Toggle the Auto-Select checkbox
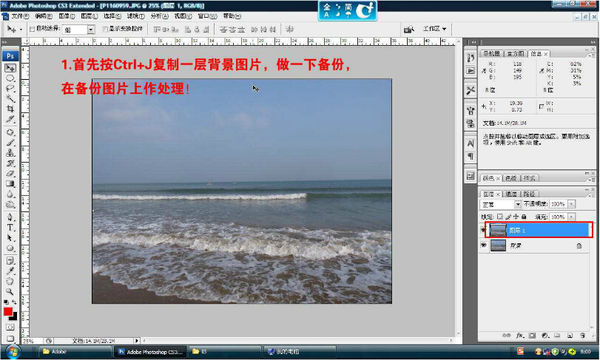Screen dimensions: 600x360 [32, 29]
